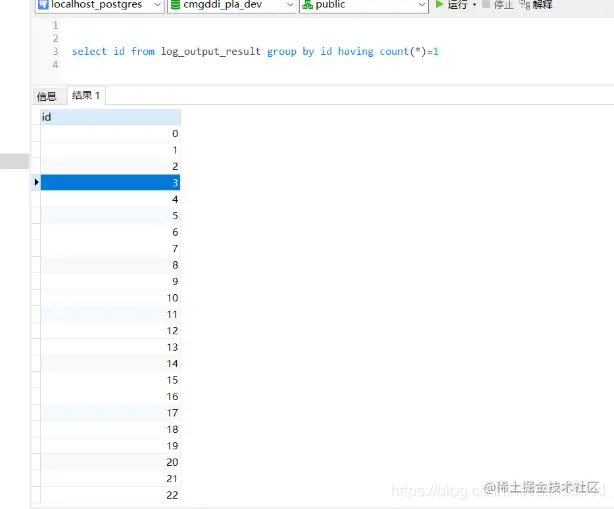Click the Explain (解释) button
Screen dimensions: 614x509
click(x=536, y=5)
